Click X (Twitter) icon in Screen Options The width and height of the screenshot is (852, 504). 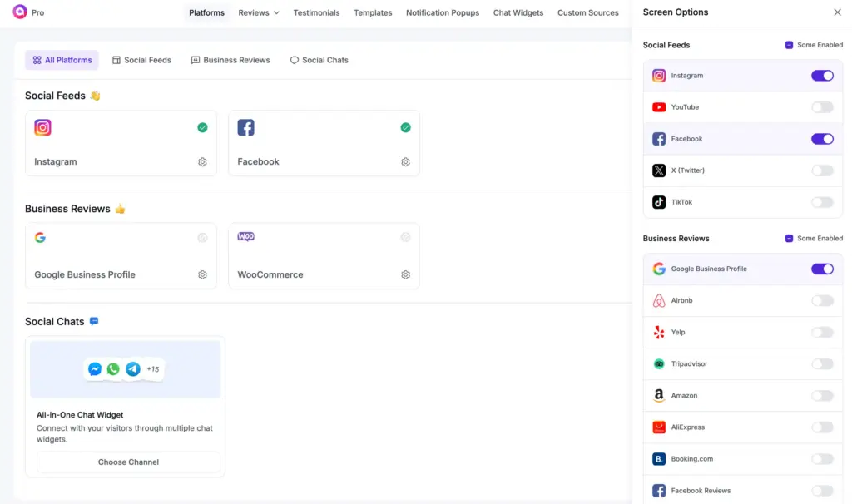point(659,170)
